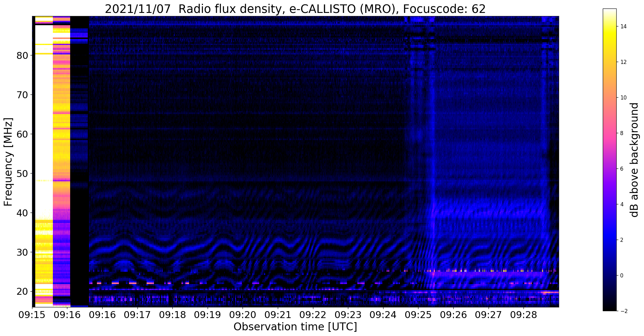Click the 14 value on the colorbar
The image size is (644, 336).
(x=623, y=27)
